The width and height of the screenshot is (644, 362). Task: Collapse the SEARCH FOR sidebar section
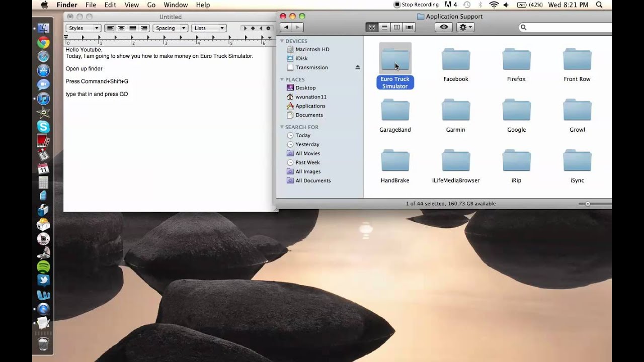pos(282,127)
